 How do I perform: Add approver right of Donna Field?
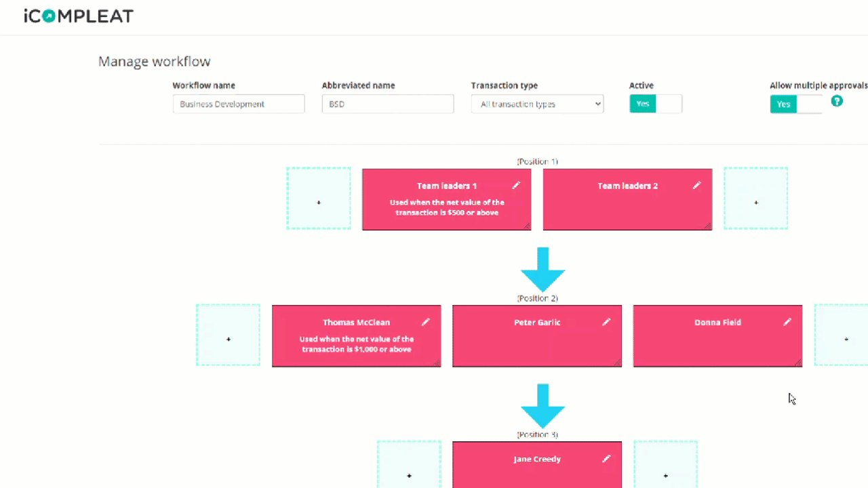pos(842,335)
